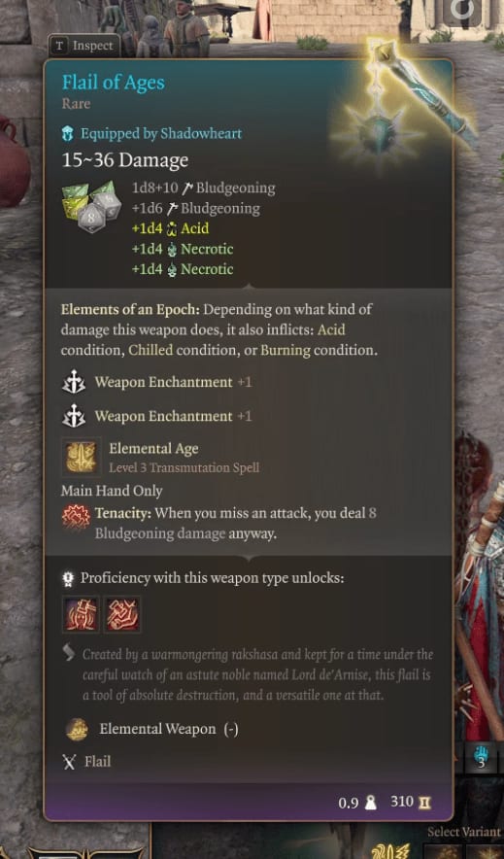Click the Elemental Weapon gold icon
504x859 pixels.
pyautogui.click(x=77, y=729)
